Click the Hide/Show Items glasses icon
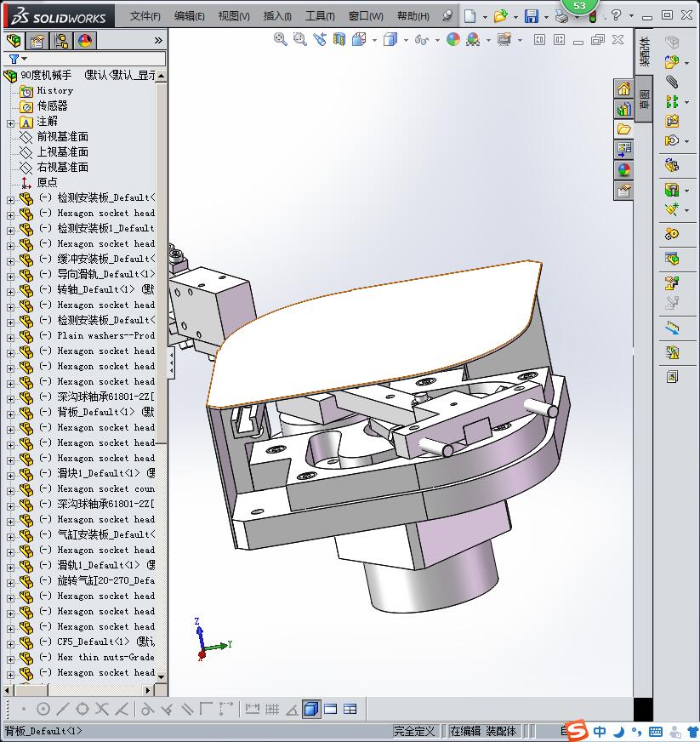This screenshot has width=700, height=742. pos(421,40)
